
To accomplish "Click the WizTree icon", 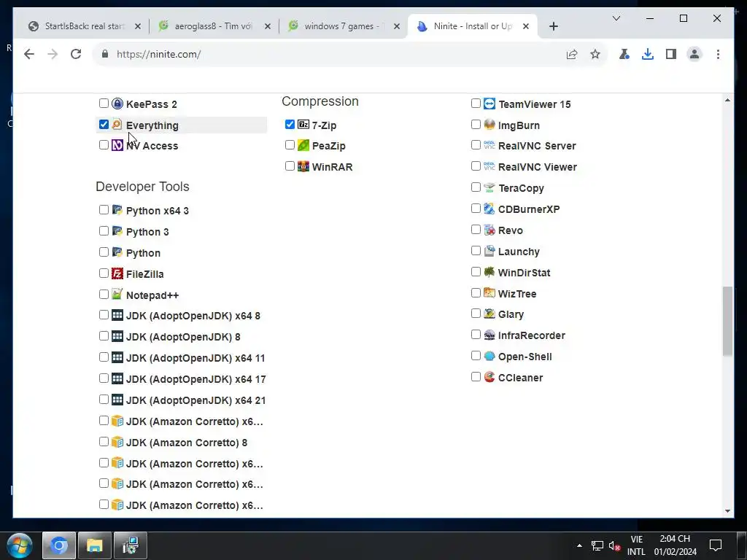I will click(x=489, y=293).
